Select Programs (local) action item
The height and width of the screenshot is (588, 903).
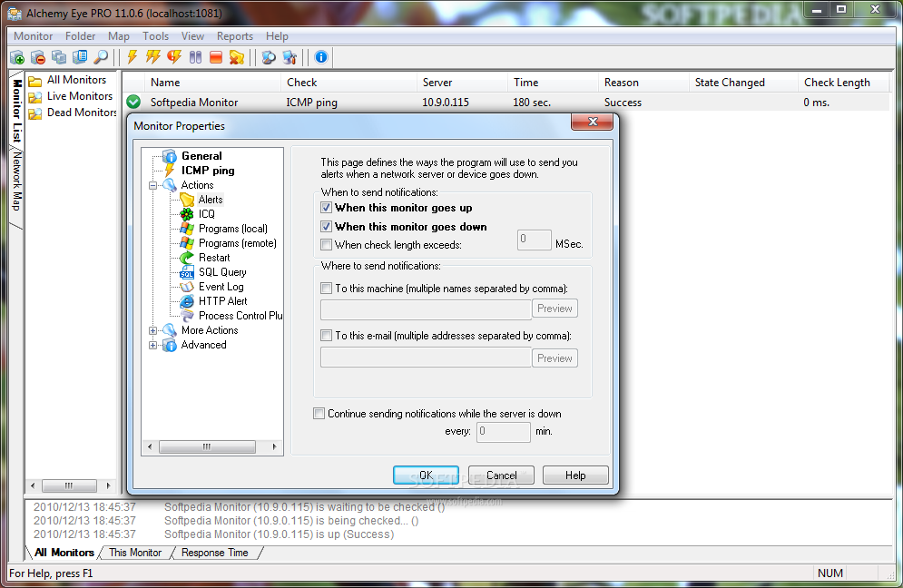coord(232,229)
